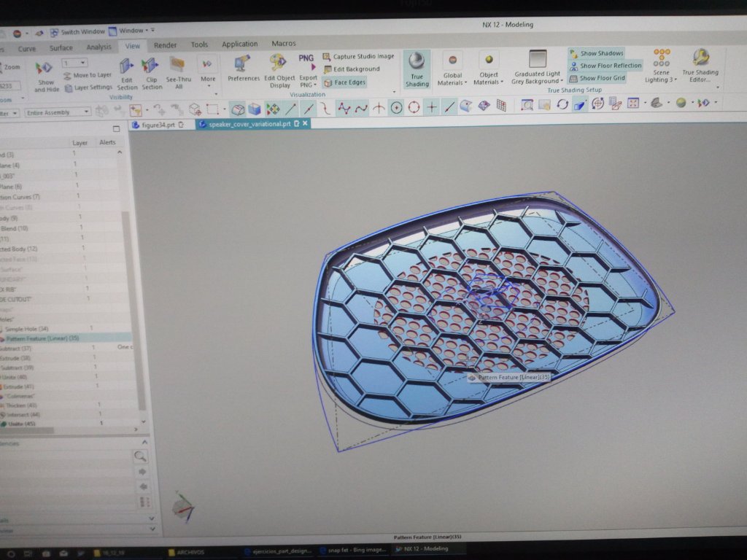Viewport: 747px width, 560px height.
Task: Switch to the Curve ribbon tab
Action: pos(27,49)
